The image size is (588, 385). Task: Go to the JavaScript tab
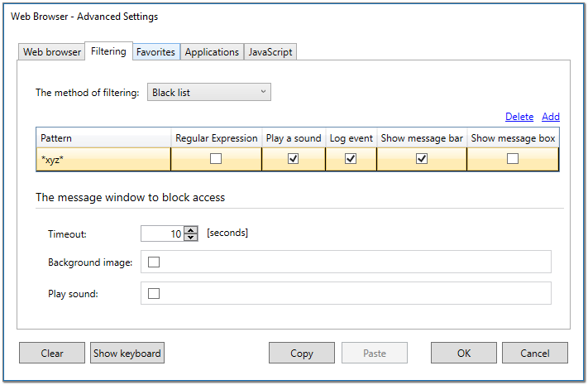(270, 52)
